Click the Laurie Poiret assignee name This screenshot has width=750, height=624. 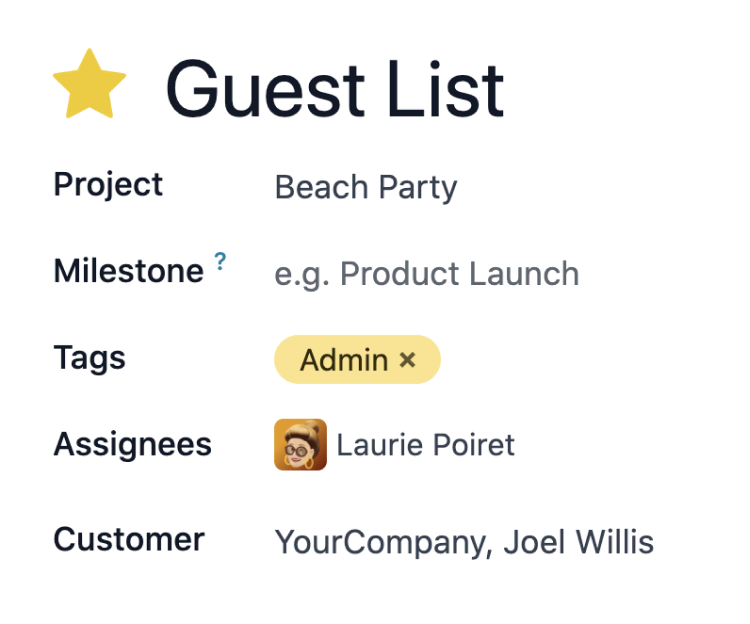[425, 445]
